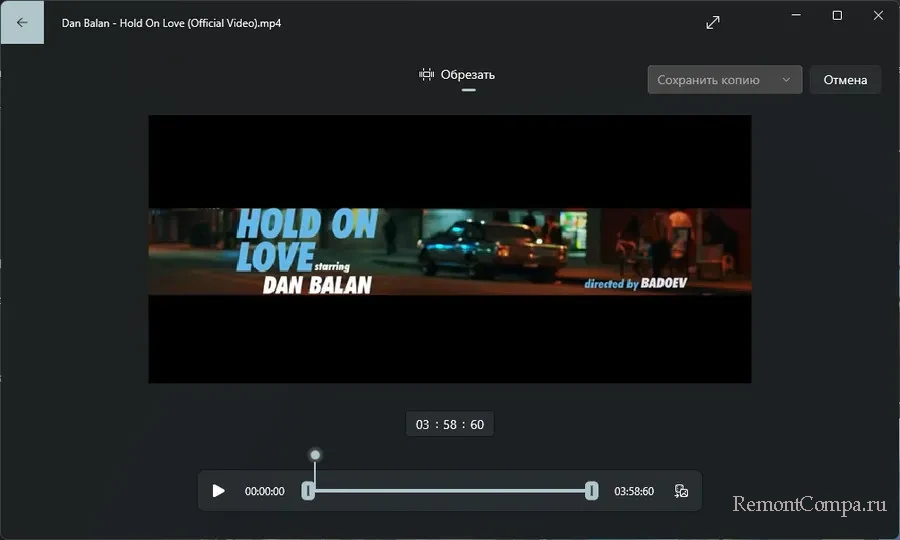This screenshot has width=900, height=540.
Task: Click the 00:00:00 start time label
Action: pos(265,491)
